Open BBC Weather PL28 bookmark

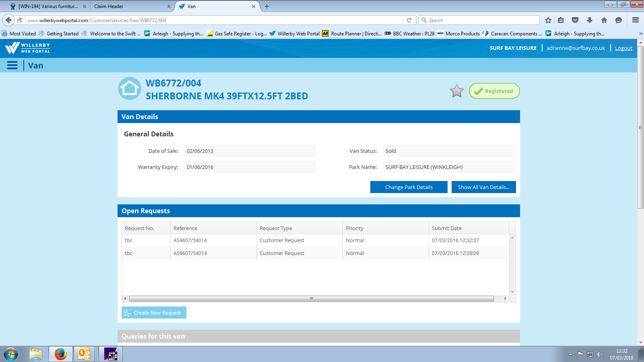click(x=410, y=34)
